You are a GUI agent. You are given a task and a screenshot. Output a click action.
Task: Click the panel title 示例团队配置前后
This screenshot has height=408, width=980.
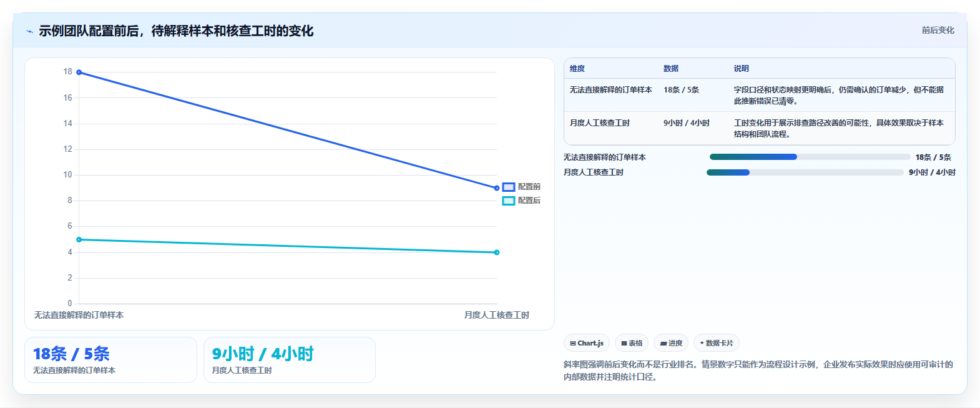click(176, 31)
